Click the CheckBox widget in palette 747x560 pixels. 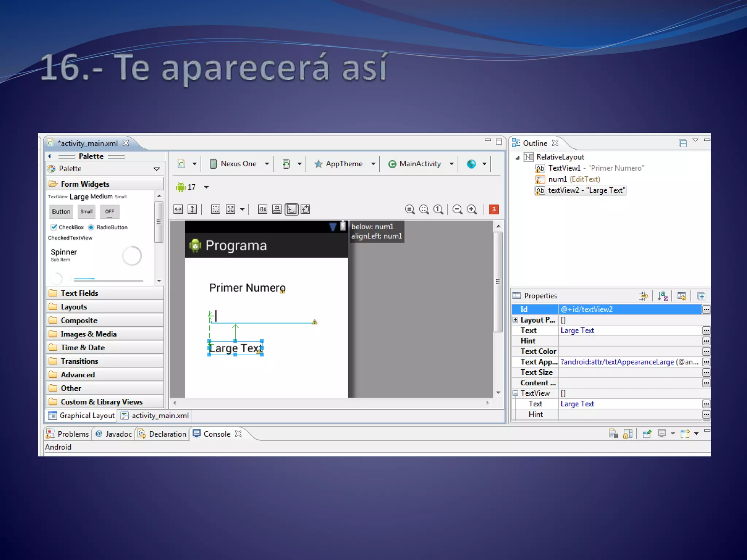(67, 227)
